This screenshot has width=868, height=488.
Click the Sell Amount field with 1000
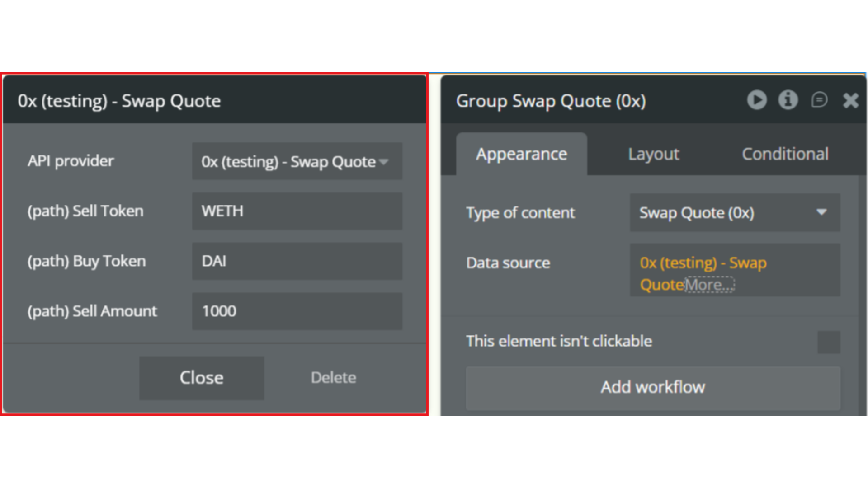(x=297, y=311)
